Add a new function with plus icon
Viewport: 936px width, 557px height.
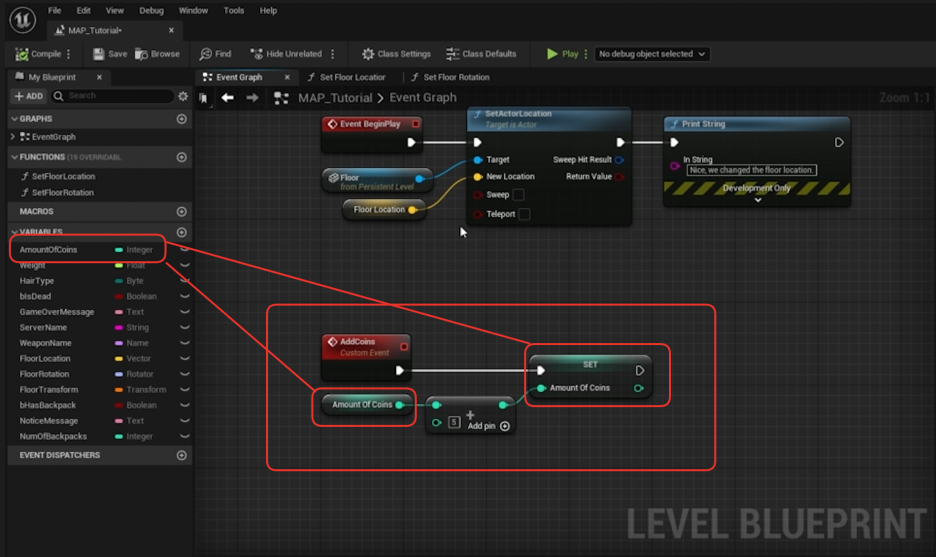[181, 157]
